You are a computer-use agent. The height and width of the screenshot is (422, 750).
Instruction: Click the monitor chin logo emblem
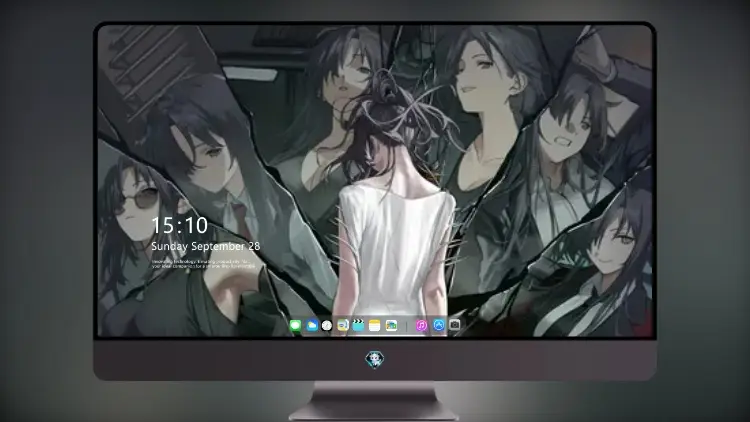[x=375, y=359]
